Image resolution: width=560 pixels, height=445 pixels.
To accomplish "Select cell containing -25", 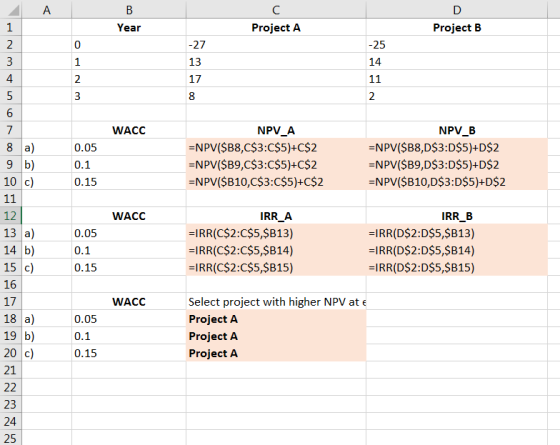I will (x=457, y=45).
